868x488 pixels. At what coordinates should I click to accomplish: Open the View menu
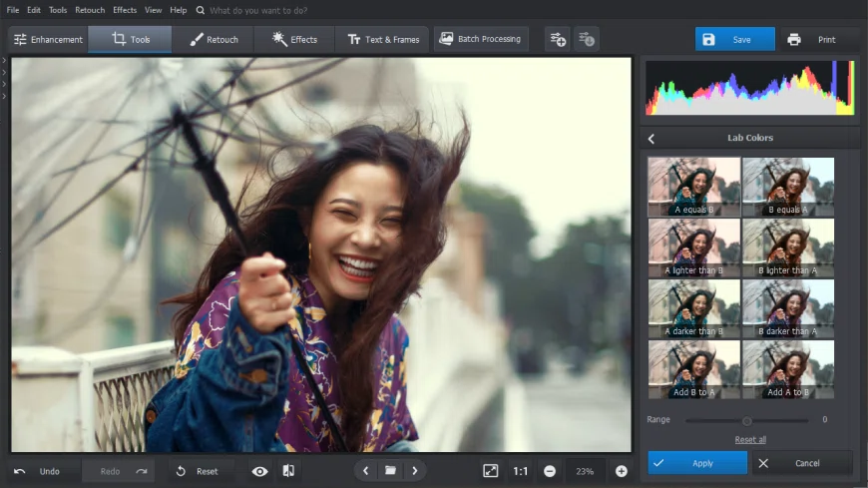[x=153, y=10]
